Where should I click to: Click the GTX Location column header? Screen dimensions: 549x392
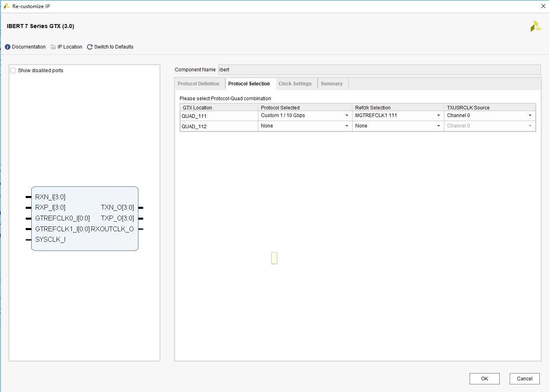click(219, 107)
